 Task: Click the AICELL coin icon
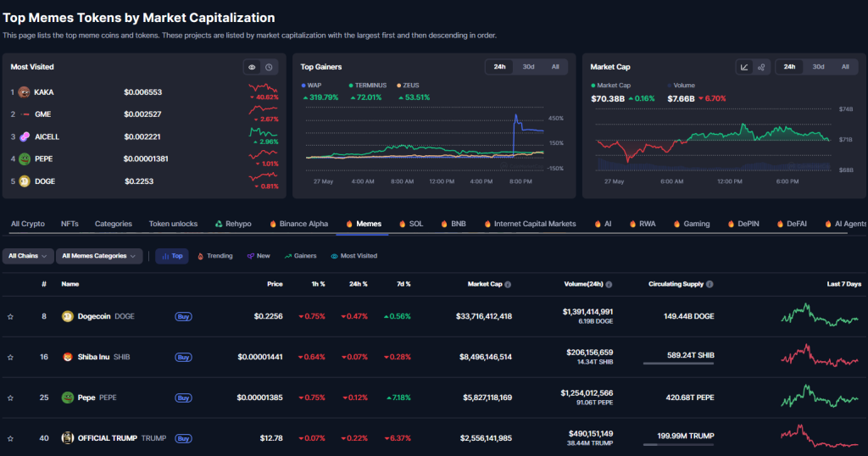click(x=25, y=136)
